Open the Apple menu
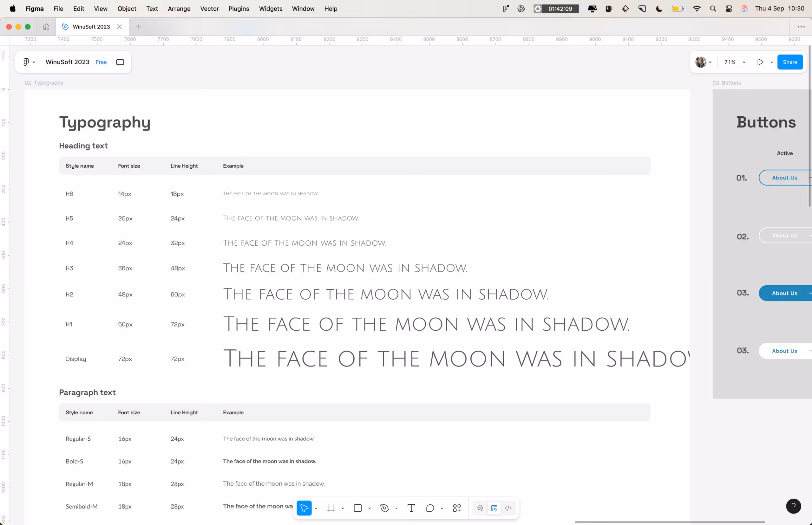 tap(13, 9)
